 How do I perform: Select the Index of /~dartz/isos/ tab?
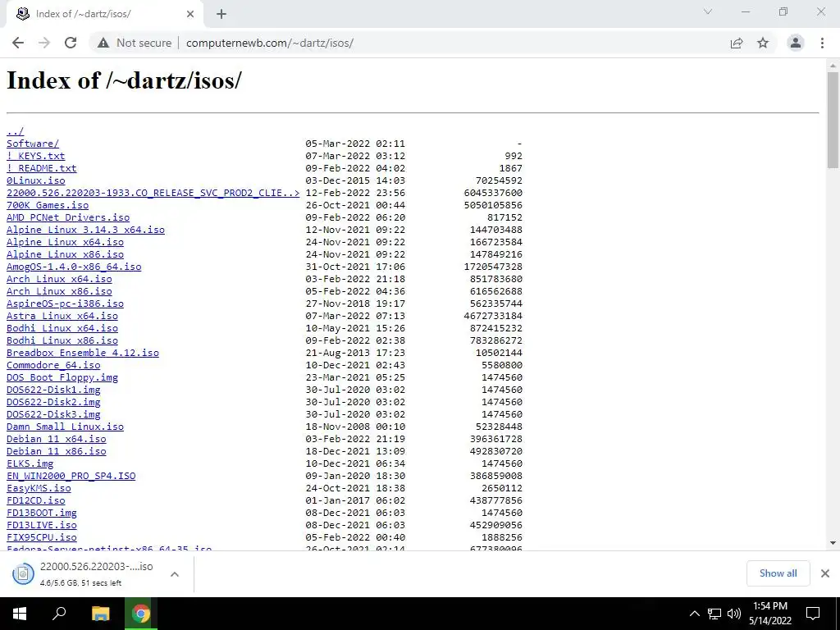pyautogui.click(x=104, y=14)
